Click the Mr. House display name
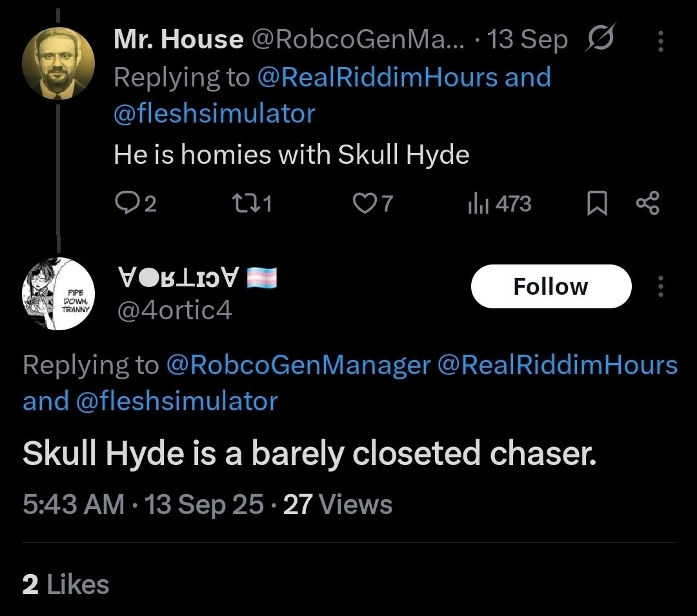The width and height of the screenshot is (697, 616). pos(178,40)
